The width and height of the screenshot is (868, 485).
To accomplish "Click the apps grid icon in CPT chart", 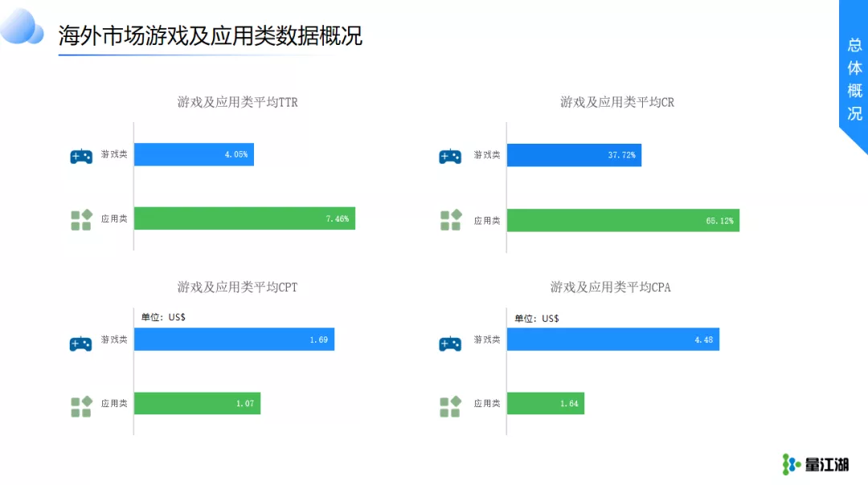I will (x=81, y=406).
